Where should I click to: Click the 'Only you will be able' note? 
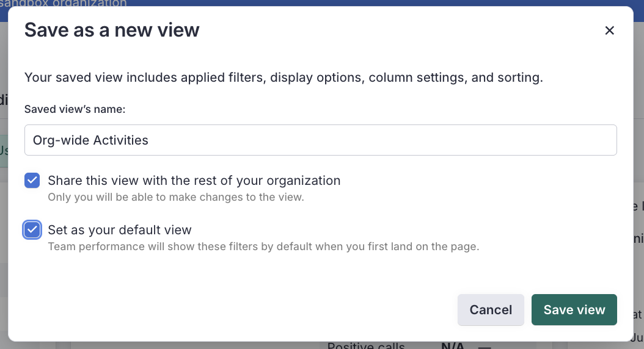pos(176,197)
